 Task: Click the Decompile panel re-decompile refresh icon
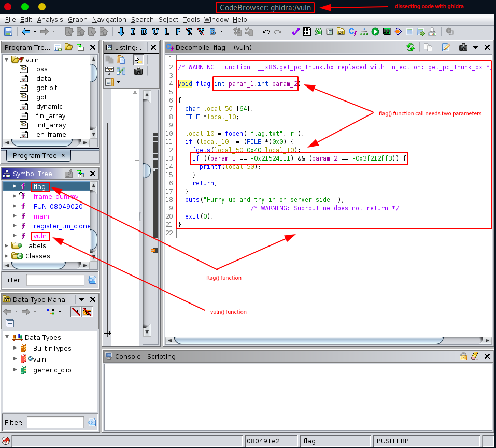pyautogui.click(x=410, y=47)
